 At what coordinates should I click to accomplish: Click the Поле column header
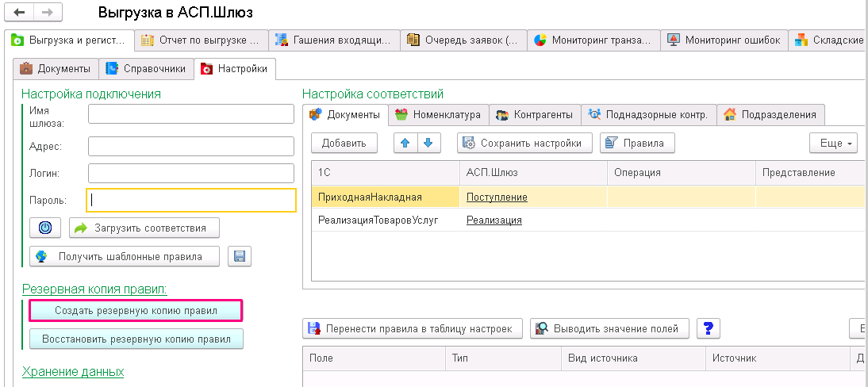tap(374, 358)
